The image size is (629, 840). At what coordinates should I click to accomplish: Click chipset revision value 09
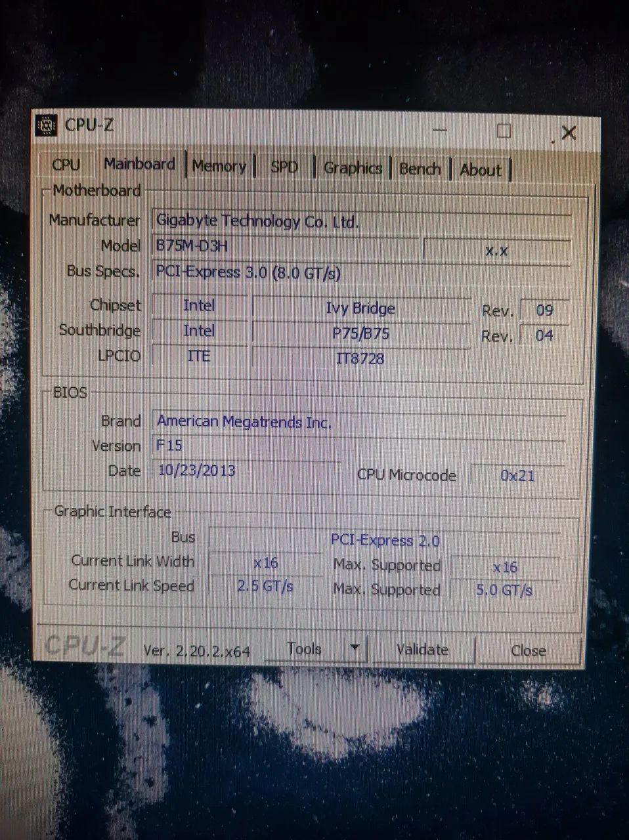544,310
